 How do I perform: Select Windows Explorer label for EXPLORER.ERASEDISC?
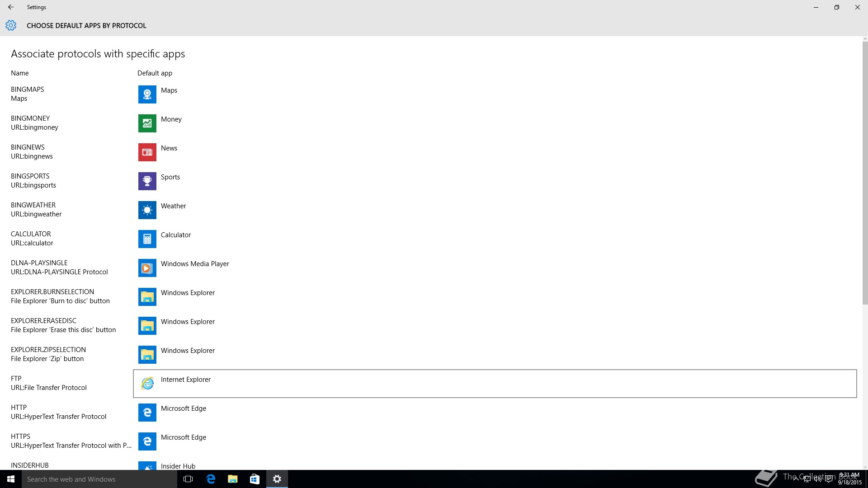[x=188, y=322]
